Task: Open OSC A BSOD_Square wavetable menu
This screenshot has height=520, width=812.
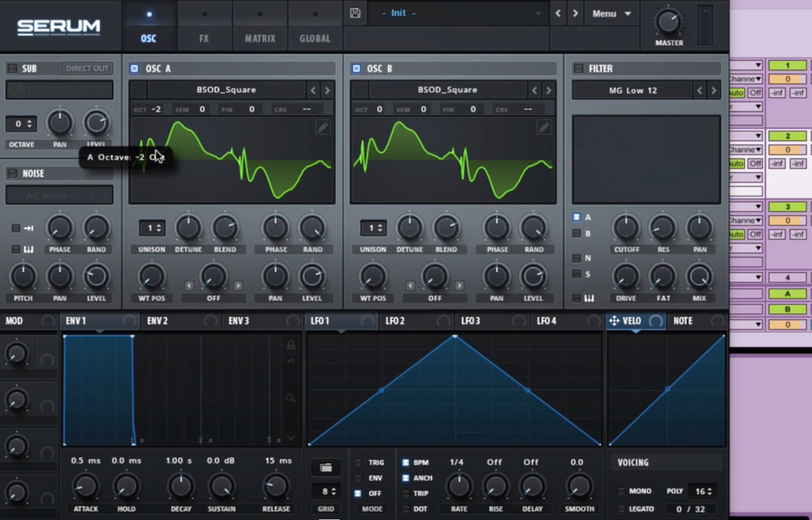Action: (x=226, y=90)
